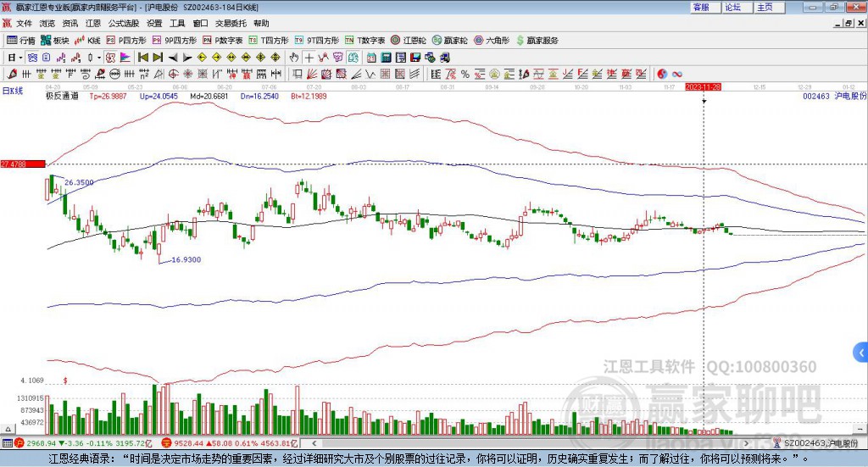Select the Gann fan angle lines tool
Image resolution: width=868 pixels, height=467 pixels.
tap(311, 74)
